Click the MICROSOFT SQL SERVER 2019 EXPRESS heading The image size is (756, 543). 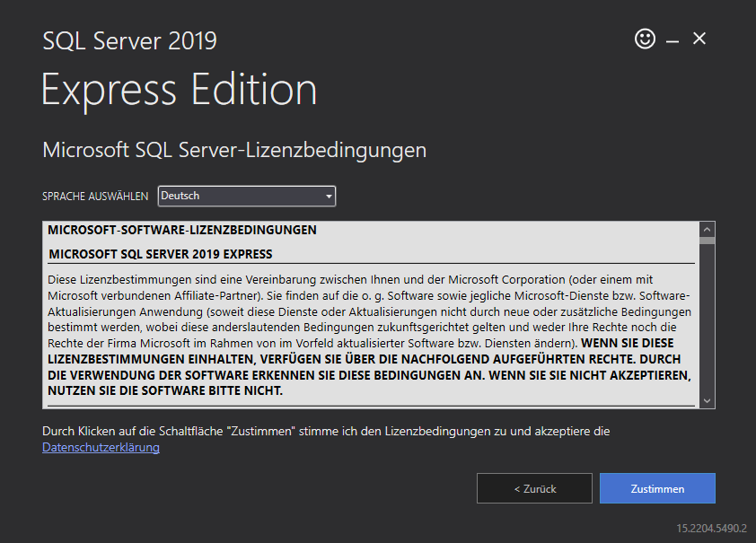[x=161, y=254]
